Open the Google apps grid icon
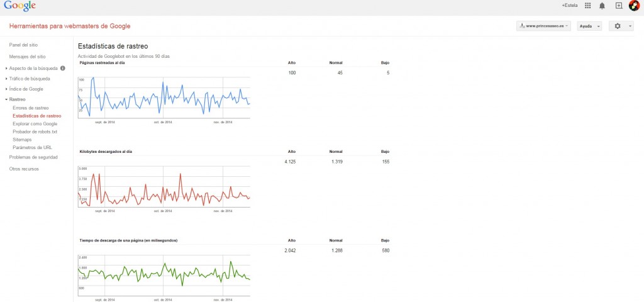This screenshot has height=302, width=644. coord(588,5)
